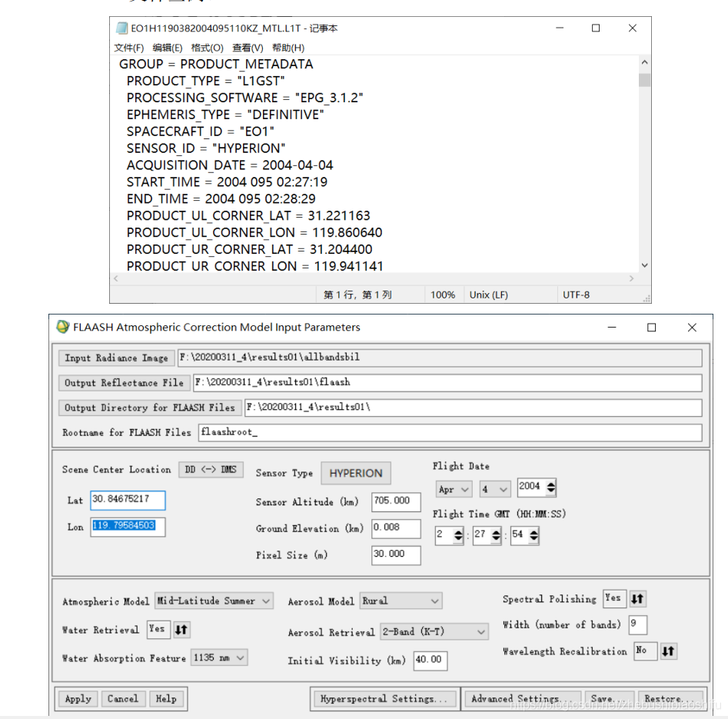Click the FLAASH window ENVI logo icon
Image resolution: width=728 pixels, height=719 pixels.
click(x=63, y=327)
